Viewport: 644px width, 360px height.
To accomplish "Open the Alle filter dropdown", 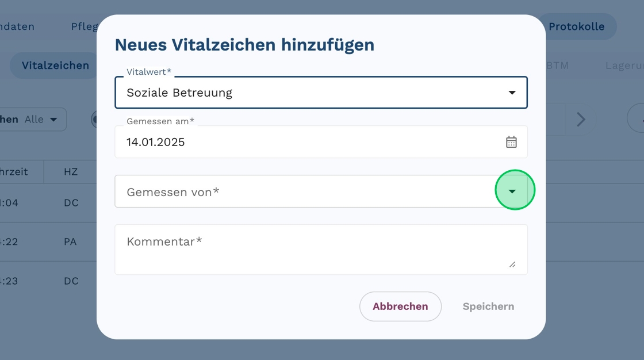I will pos(41,120).
